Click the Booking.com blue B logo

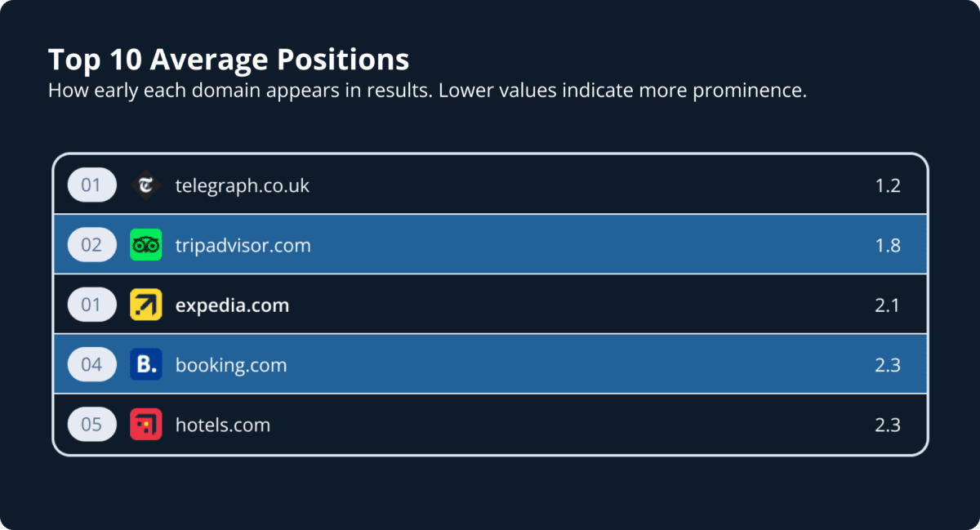point(146,364)
